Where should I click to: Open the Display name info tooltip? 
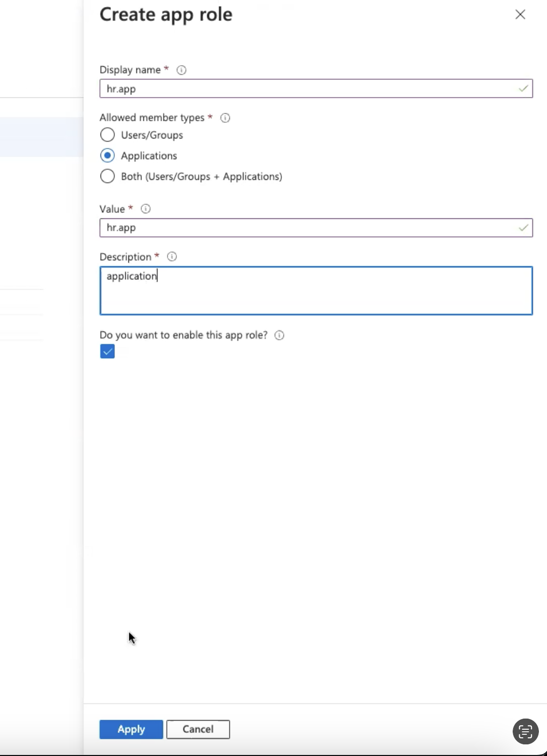pyautogui.click(x=181, y=70)
